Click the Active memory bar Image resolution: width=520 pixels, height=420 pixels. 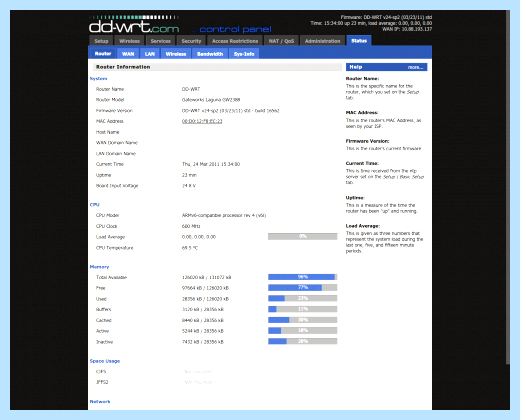click(x=302, y=330)
